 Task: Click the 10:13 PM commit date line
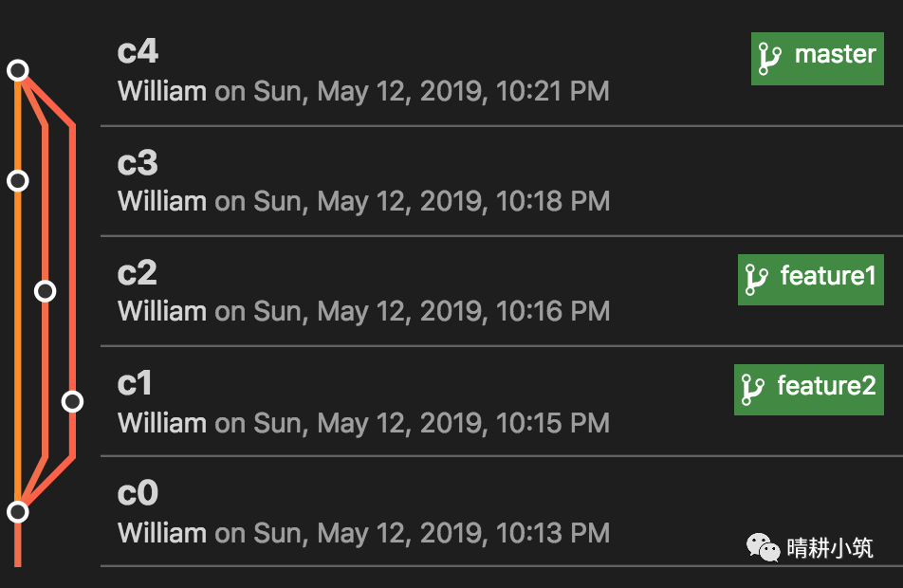pos(363,533)
